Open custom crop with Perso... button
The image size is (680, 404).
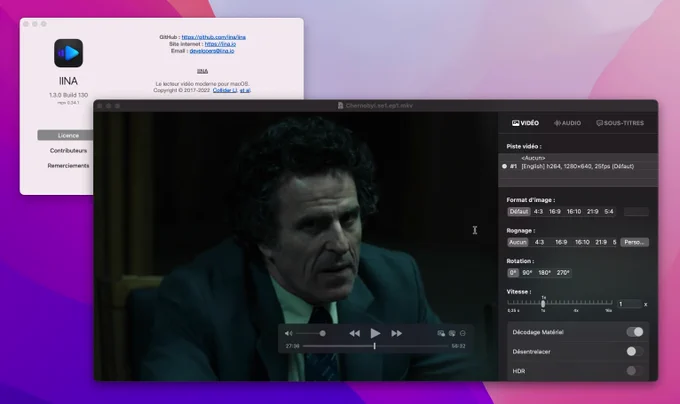tap(634, 242)
